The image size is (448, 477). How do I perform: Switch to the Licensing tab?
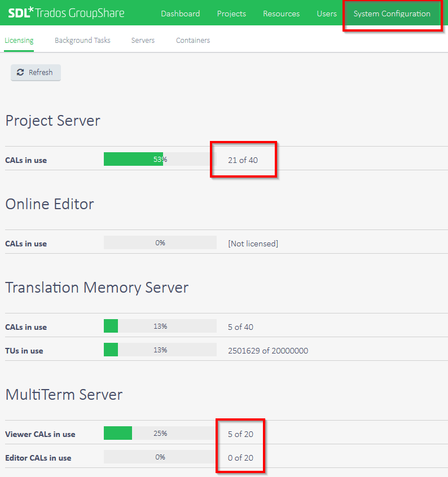19,41
